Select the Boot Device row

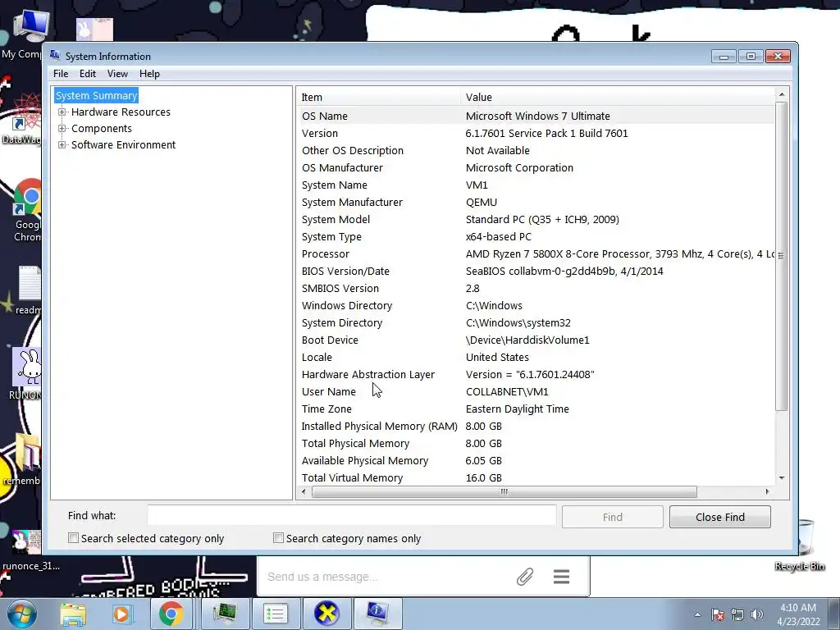(x=536, y=340)
